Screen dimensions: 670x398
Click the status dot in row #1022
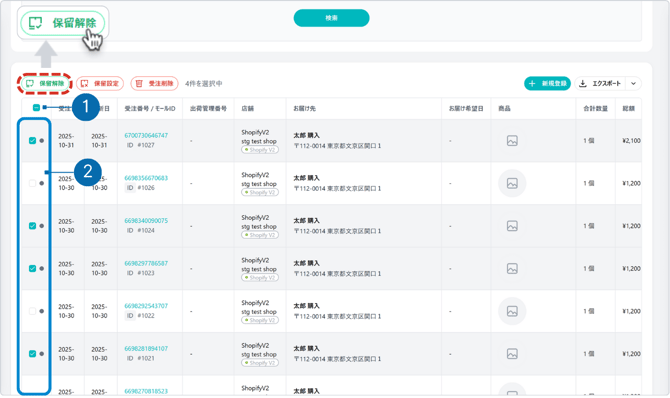point(41,311)
